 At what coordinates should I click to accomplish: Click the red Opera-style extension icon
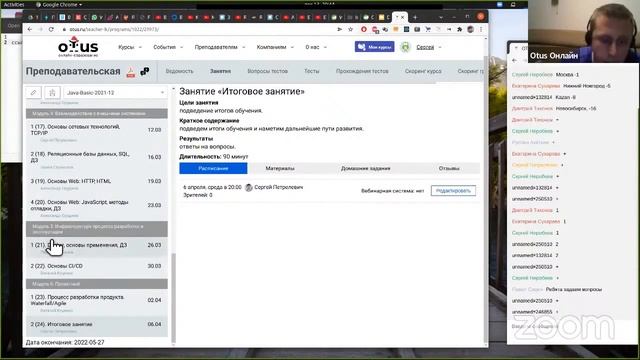tap(364, 29)
